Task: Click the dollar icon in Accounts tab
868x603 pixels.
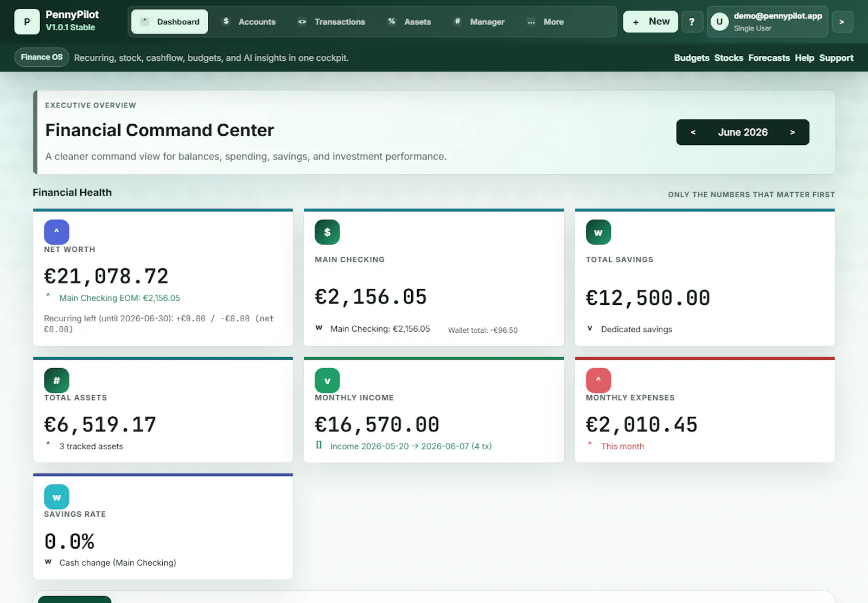Action: (226, 21)
